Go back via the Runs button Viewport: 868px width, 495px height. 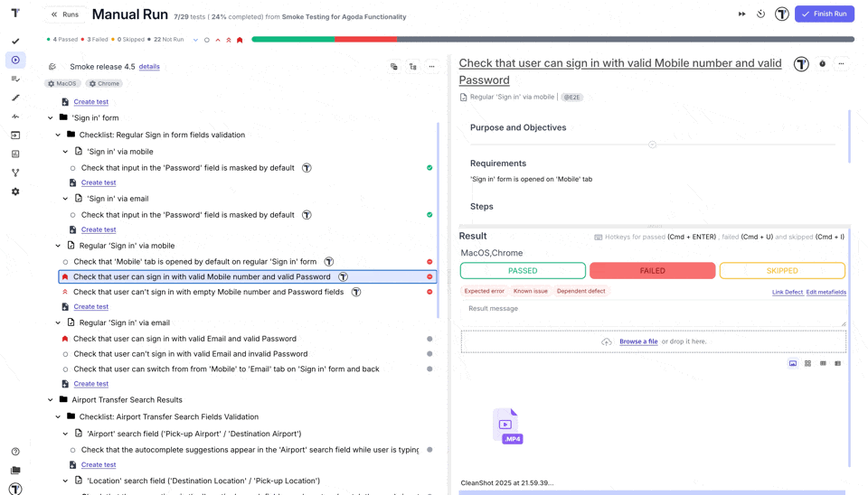point(64,14)
